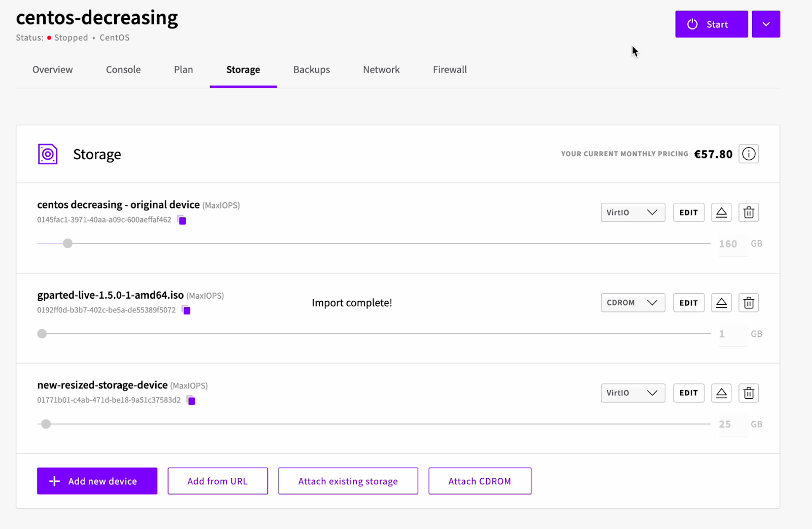Click size slider handle for gparted ISO

pos(42,334)
